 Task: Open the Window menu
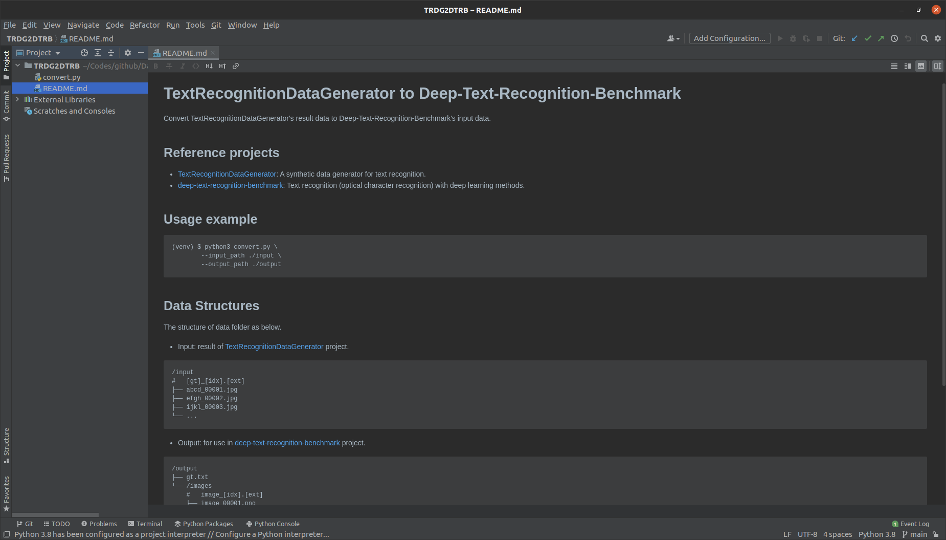point(243,25)
